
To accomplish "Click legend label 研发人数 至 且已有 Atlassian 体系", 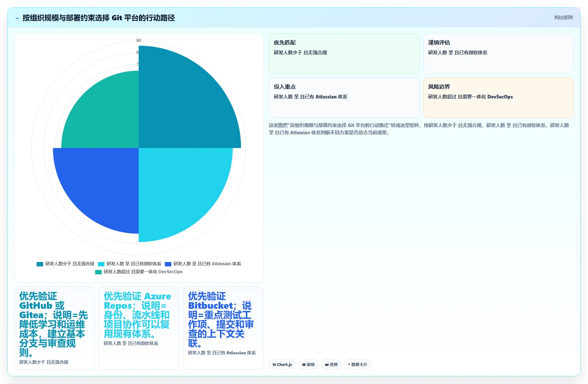I will coord(207,264).
